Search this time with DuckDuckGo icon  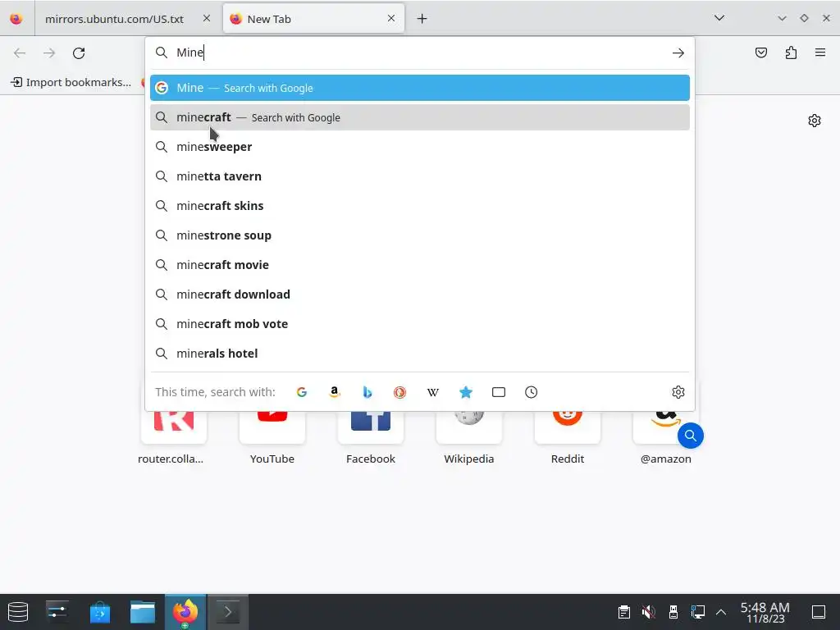pos(399,392)
